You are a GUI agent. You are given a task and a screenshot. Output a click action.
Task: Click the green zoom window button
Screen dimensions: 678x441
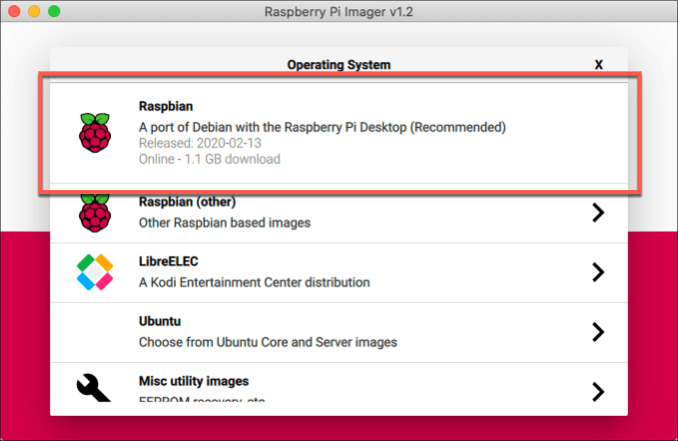[54, 11]
